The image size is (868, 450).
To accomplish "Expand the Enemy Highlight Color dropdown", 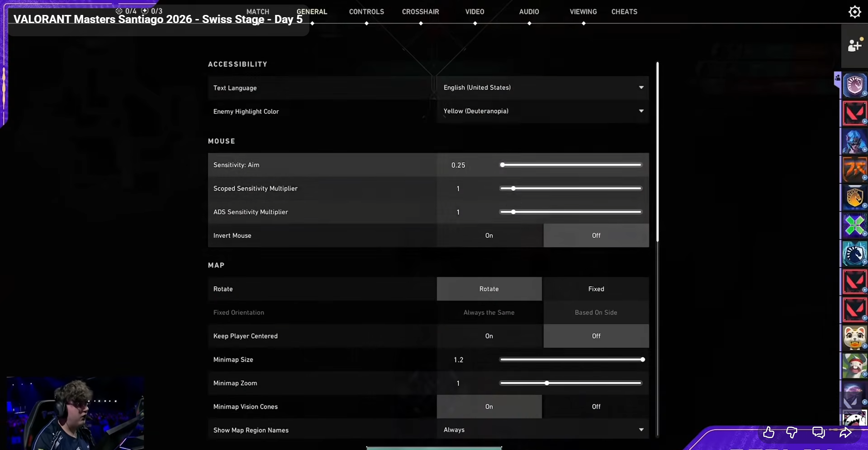I will coord(542,111).
